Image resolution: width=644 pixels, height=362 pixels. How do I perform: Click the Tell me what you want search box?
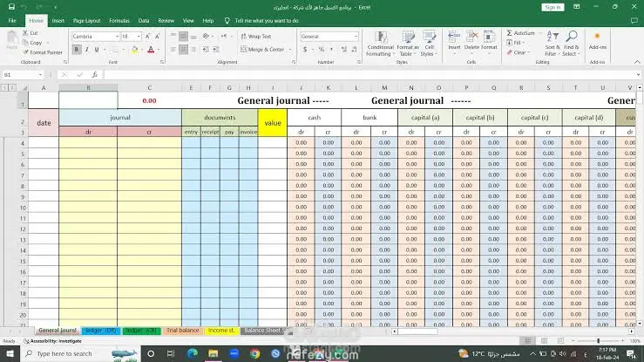tap(266, 21)
